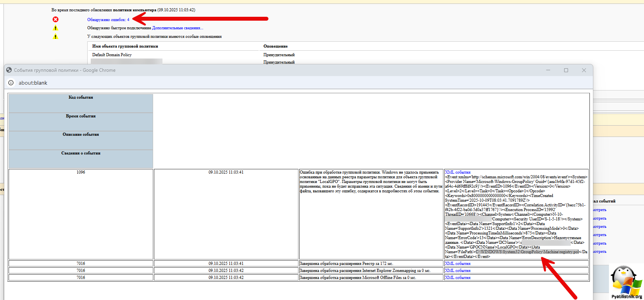Select code 7016 in the Offline Files row
Viewport: 644px width, 300px height.
click(81, 278)
